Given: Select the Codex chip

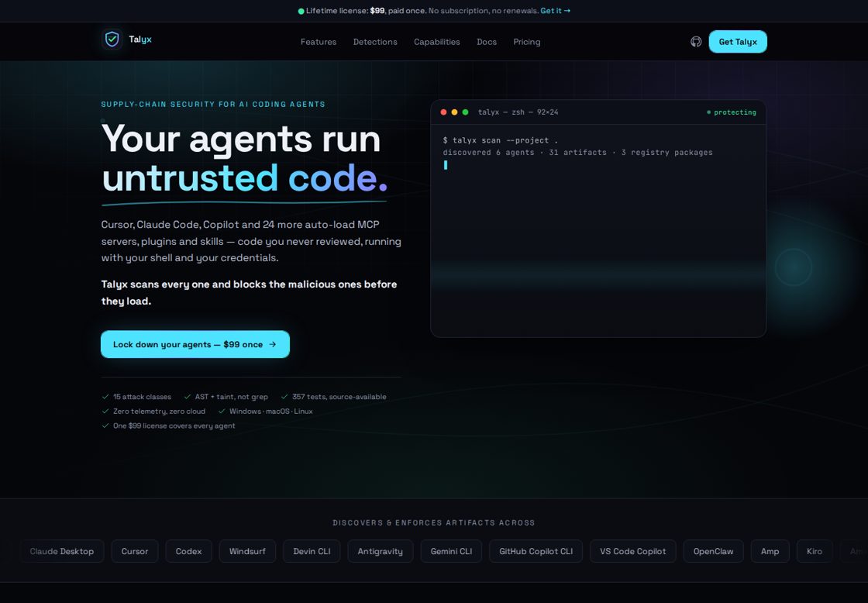Looking at the screenshot, I should click(x=189, y=551).
